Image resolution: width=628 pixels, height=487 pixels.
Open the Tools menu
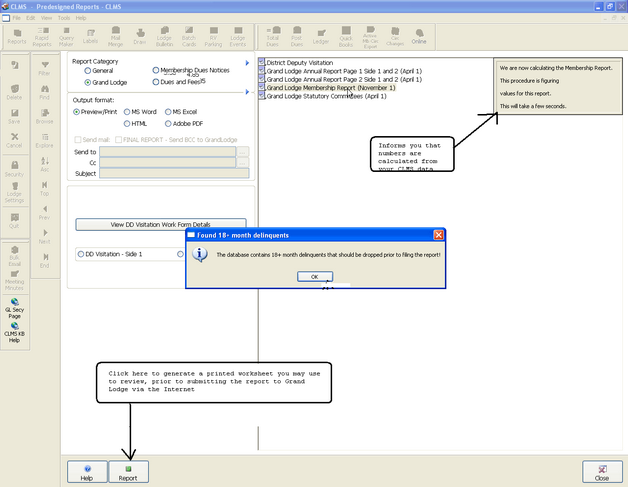(63, 18)
